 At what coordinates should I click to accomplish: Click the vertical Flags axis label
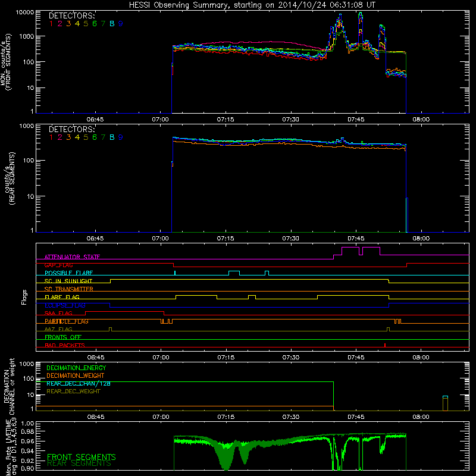click(24, 297)
